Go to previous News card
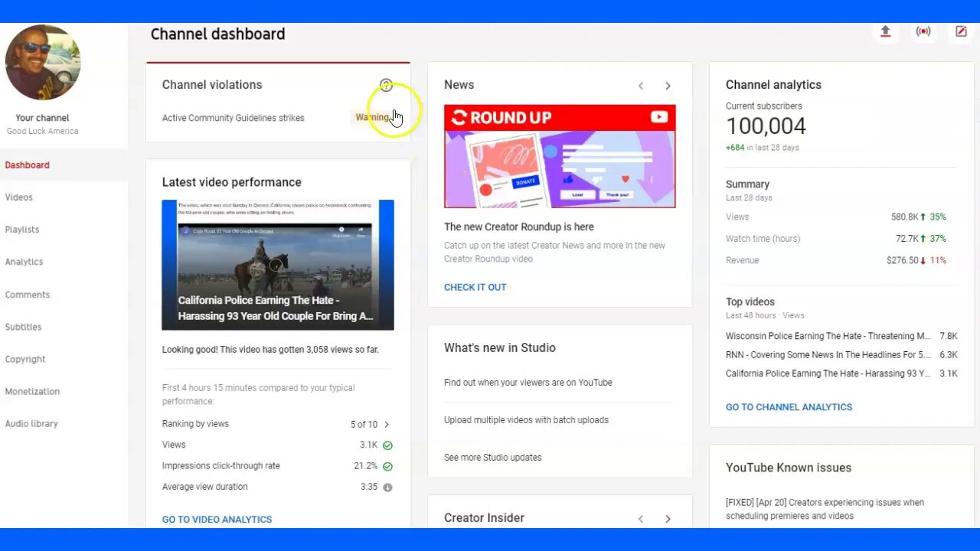The image size is (980, 551). tap(641, 86)
